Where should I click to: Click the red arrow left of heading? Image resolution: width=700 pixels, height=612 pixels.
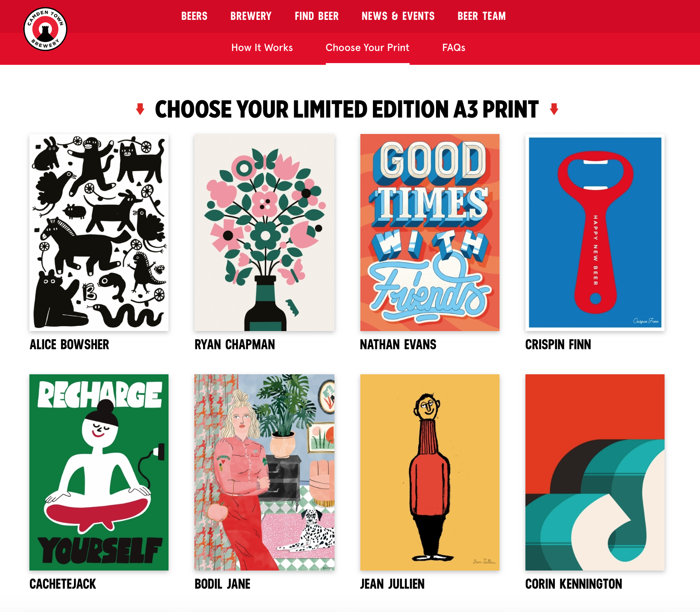pos(140,109)
